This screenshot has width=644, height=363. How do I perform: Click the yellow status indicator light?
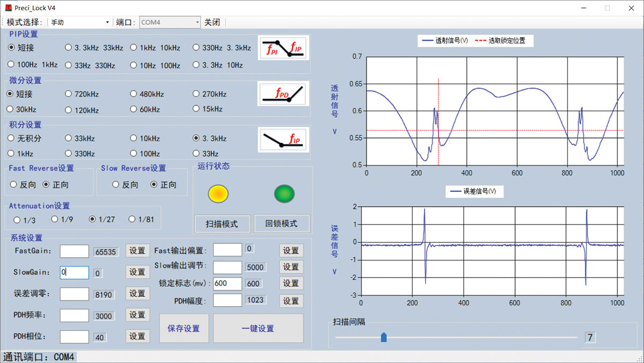click(x=218, y=194)
